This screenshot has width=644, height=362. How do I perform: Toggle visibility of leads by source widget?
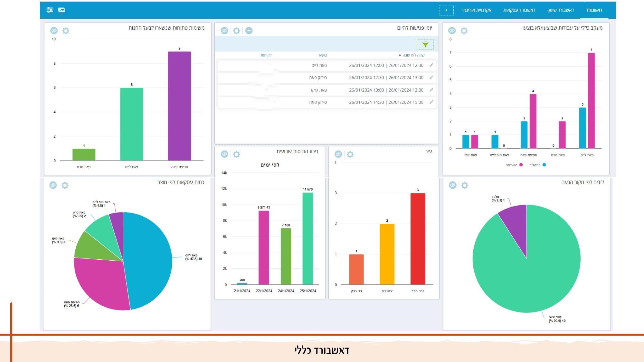tap(452, 185)
